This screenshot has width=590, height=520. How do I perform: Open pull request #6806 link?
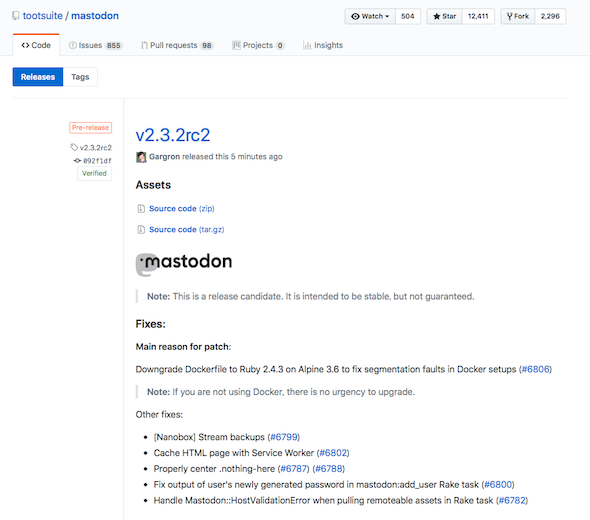coord(535,369)
